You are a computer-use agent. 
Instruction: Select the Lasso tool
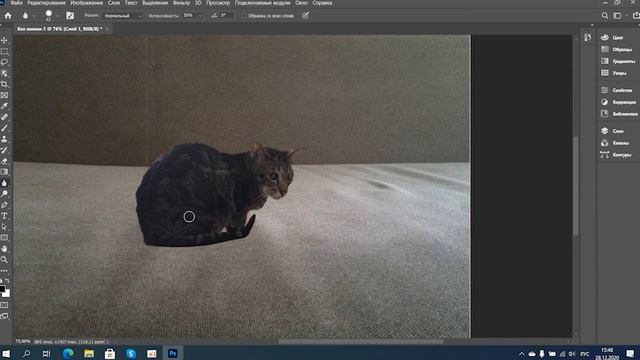(4, 62)
